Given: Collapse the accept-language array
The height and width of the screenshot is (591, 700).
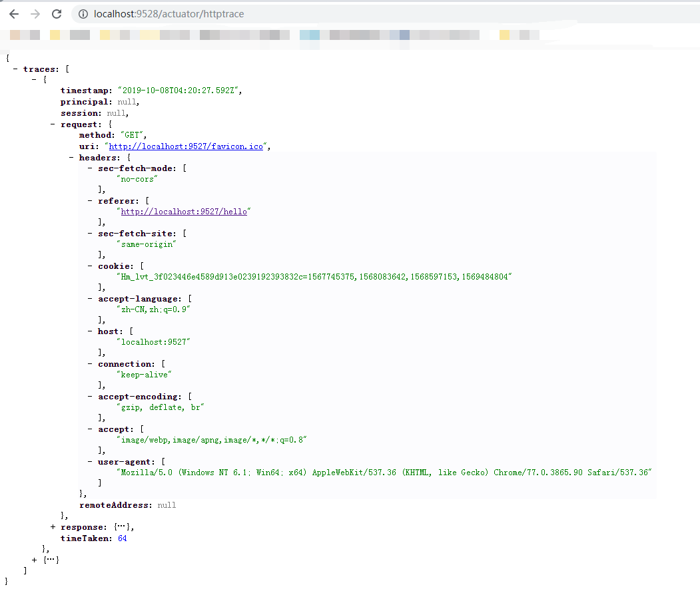Looking at the screenshot, I should pos(90,298).
